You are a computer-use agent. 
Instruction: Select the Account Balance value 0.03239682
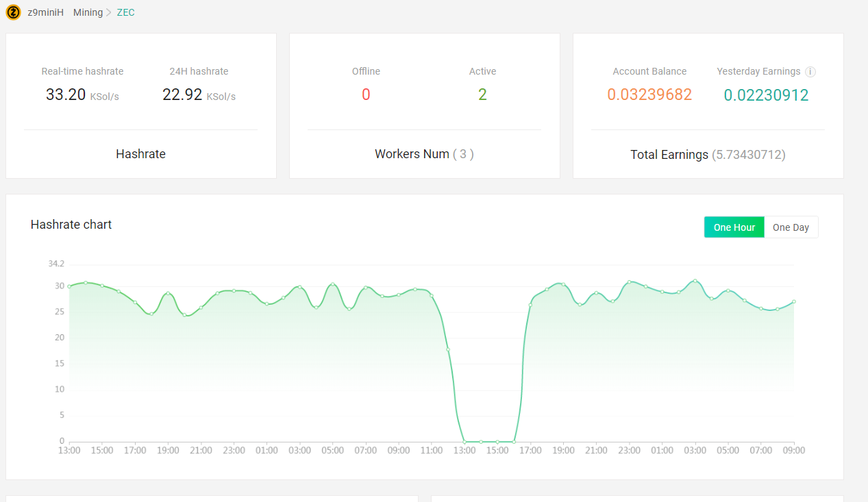(x=649, y=95)
